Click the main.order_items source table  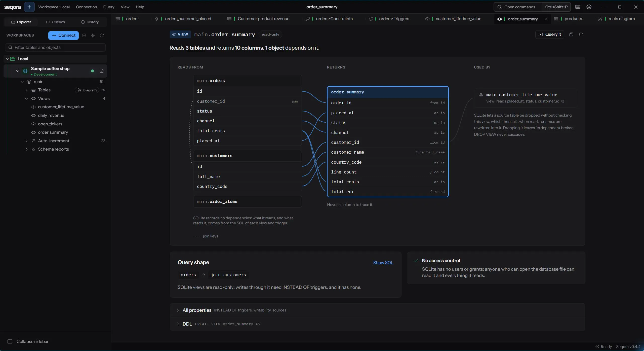pos(247,202)
